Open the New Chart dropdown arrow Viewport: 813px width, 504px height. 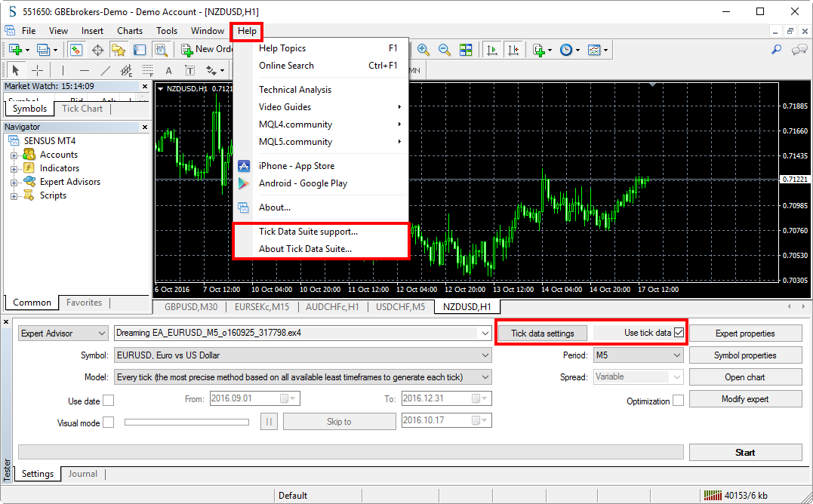click(27, 51)
